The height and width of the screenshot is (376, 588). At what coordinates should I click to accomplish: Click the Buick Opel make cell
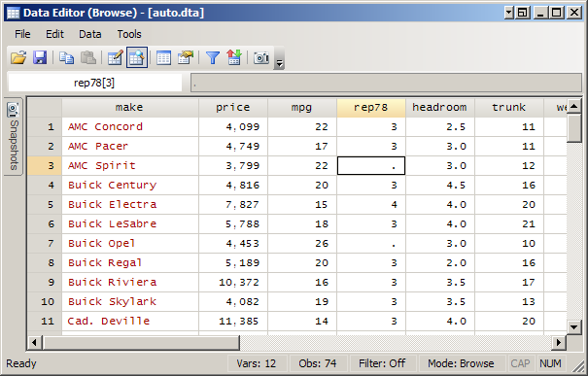pyautogui.click(x=130, y=244)
